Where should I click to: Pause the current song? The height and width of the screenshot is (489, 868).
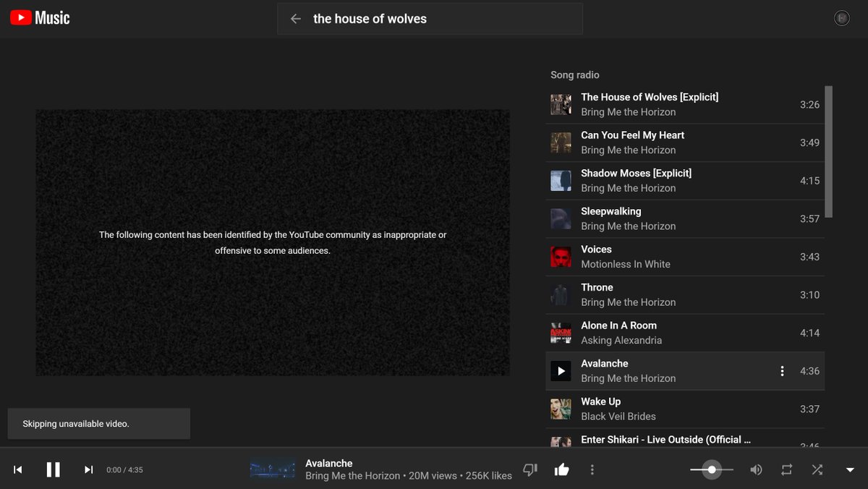click(x=53, y=469)
